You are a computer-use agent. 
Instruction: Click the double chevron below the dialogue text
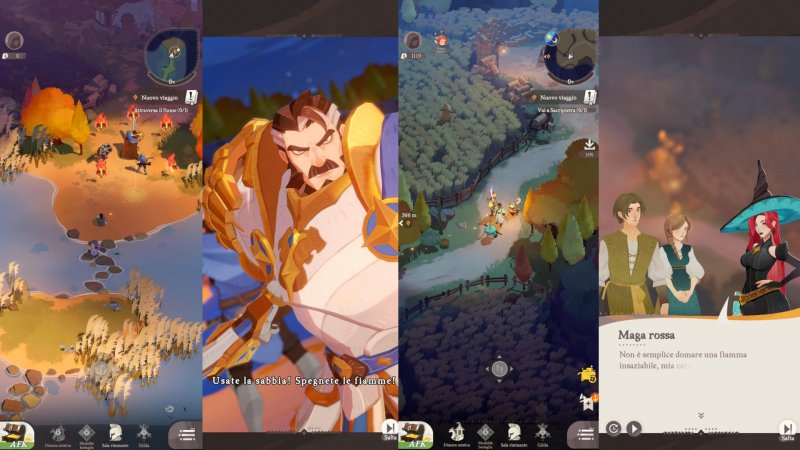coord(699,414)
